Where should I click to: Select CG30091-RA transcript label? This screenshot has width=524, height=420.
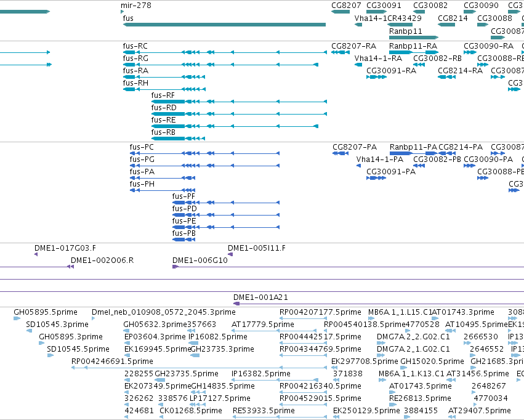click(392, 70)
